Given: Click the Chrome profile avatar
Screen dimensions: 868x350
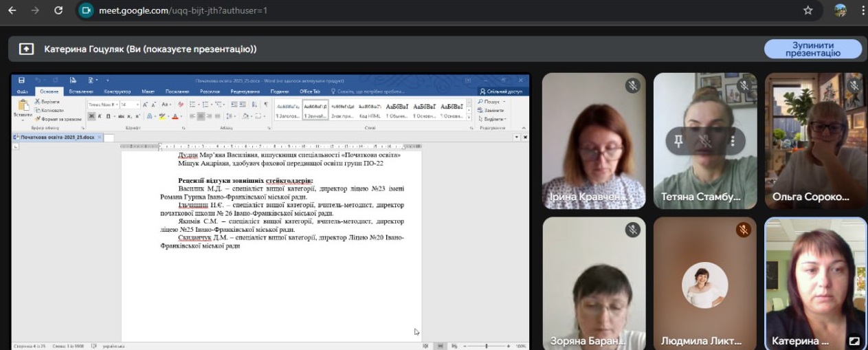Looking at the screenshot, I should [x=840, y=10].
